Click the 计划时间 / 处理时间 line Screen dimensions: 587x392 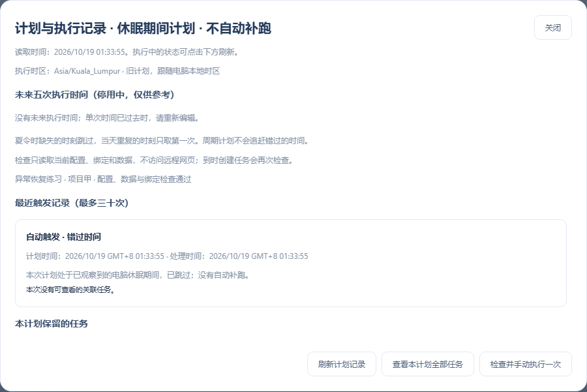(167, 256)
